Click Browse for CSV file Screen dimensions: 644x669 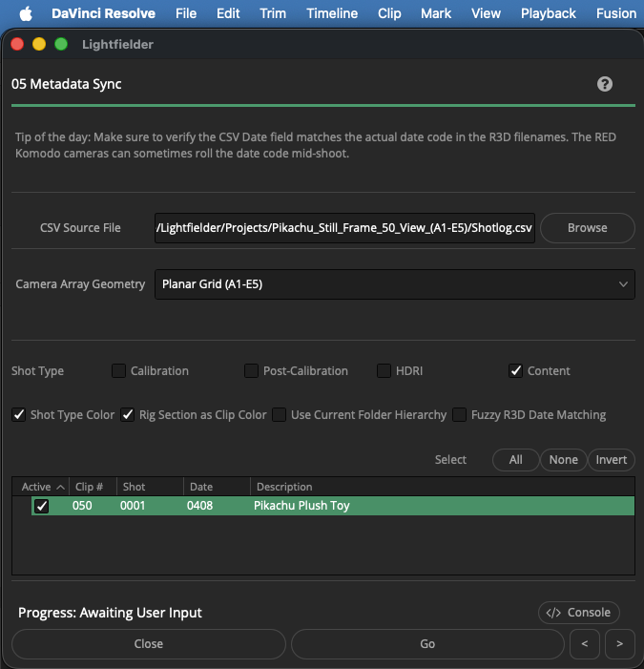[588, 228]
